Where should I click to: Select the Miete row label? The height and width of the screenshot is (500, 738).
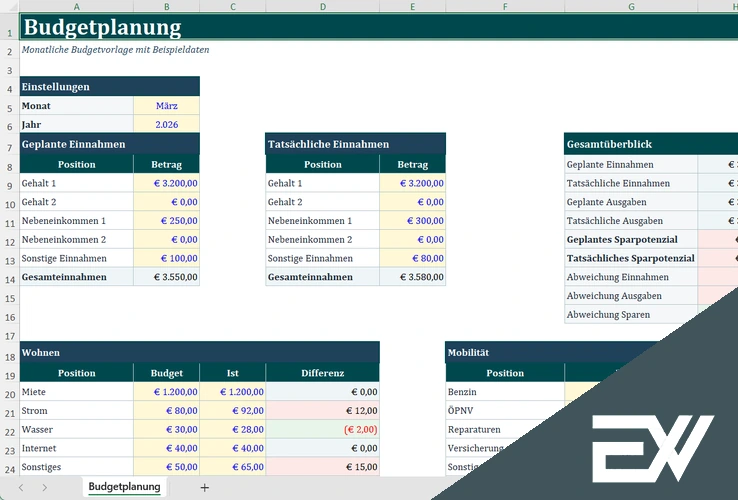coord(76,392)
